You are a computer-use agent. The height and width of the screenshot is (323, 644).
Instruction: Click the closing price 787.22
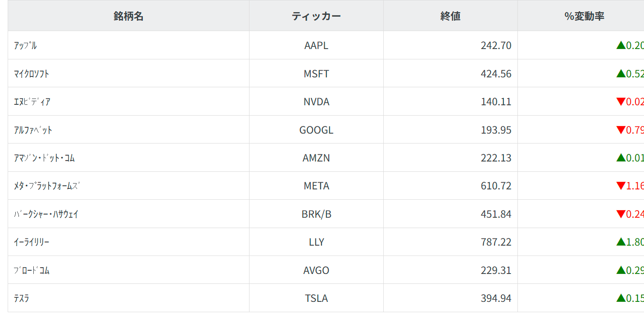pyautogui.click(x=496, y=242)
